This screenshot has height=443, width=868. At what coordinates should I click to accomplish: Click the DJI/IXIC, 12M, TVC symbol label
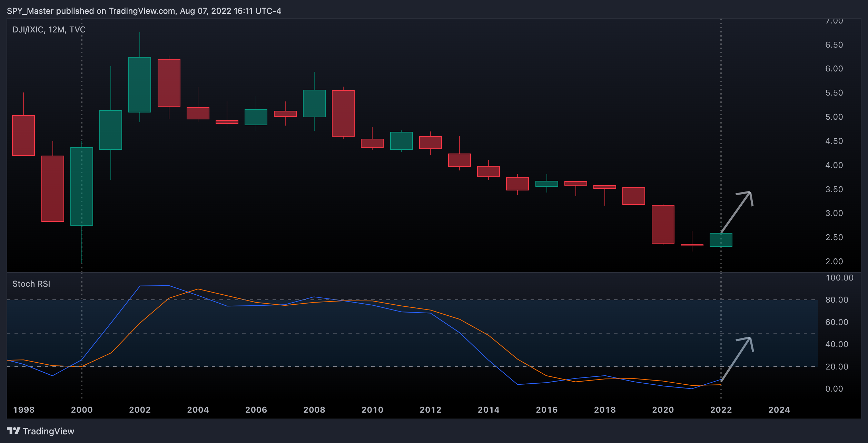49,30
